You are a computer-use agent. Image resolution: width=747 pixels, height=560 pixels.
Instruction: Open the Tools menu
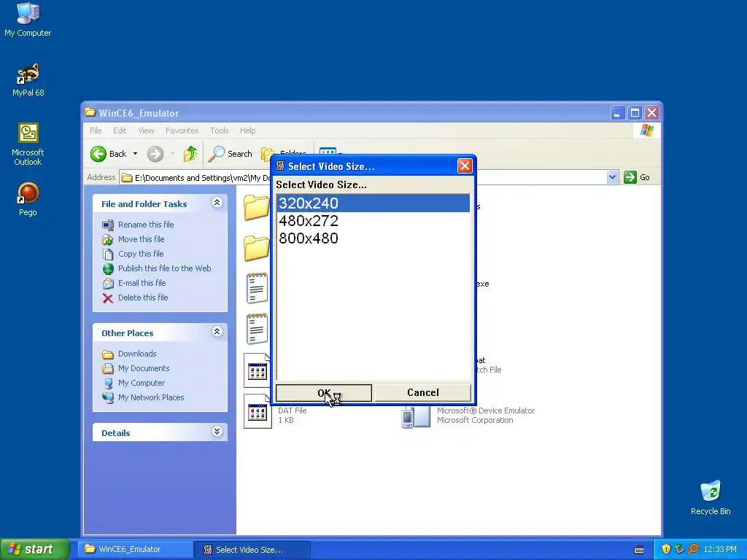(x=219, y=131)
